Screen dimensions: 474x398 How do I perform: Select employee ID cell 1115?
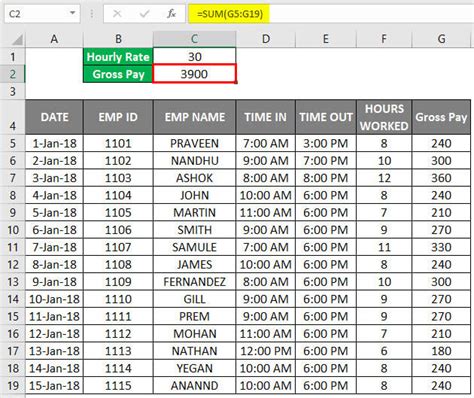pos(118,386)
